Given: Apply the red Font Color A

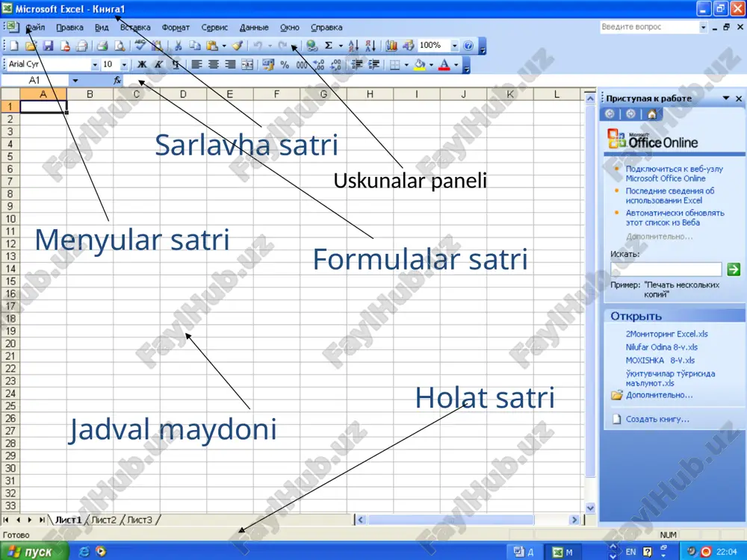Looking at the screenshot, I should click(x=444, y=64).
